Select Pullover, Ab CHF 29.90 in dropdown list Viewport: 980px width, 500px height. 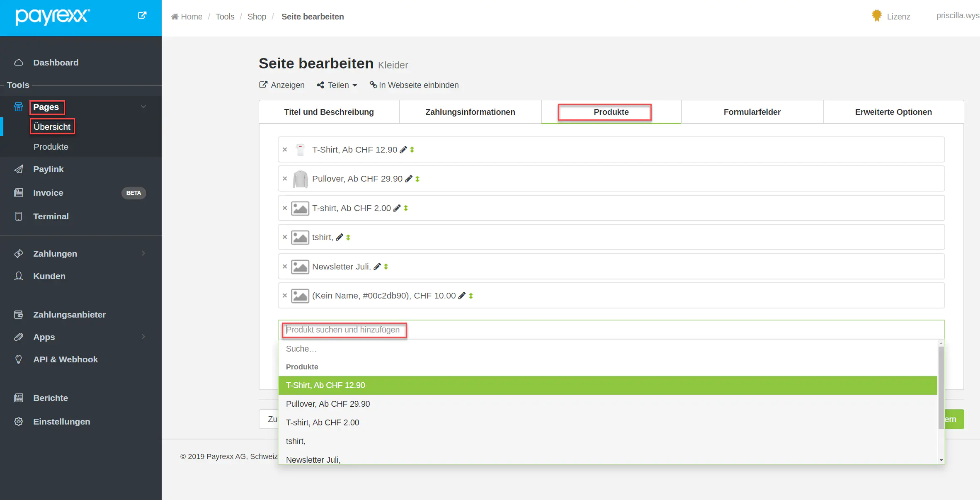coord(328,404)
